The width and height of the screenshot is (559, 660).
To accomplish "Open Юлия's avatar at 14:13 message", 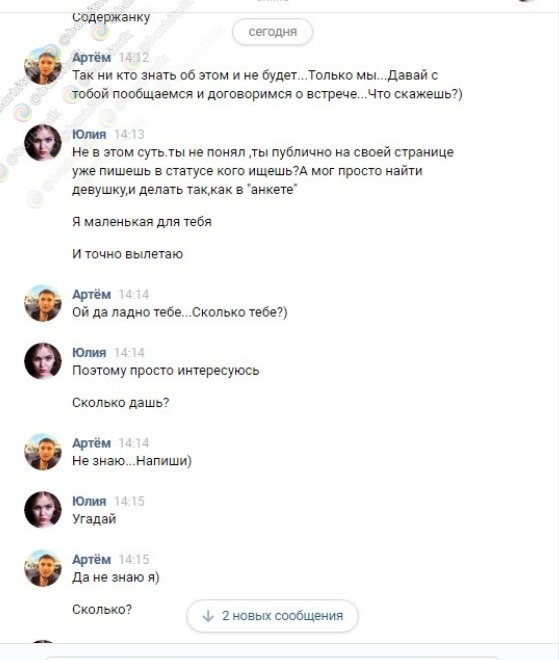I will click(43, 143).
